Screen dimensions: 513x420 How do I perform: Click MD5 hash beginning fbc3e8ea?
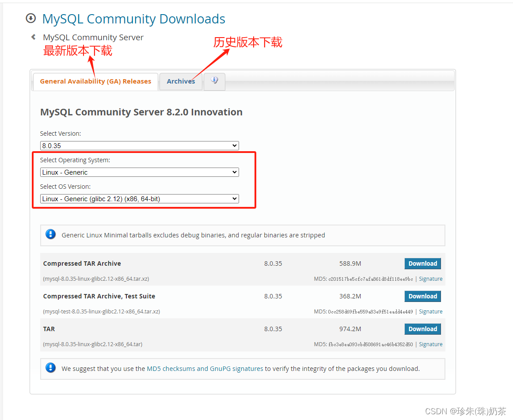click(371, 344)
